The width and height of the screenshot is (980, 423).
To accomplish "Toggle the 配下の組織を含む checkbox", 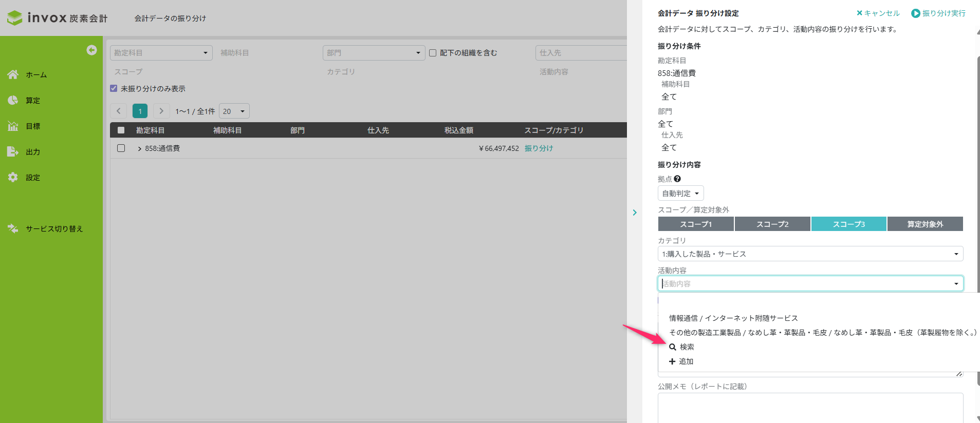I will click(433, 53).
